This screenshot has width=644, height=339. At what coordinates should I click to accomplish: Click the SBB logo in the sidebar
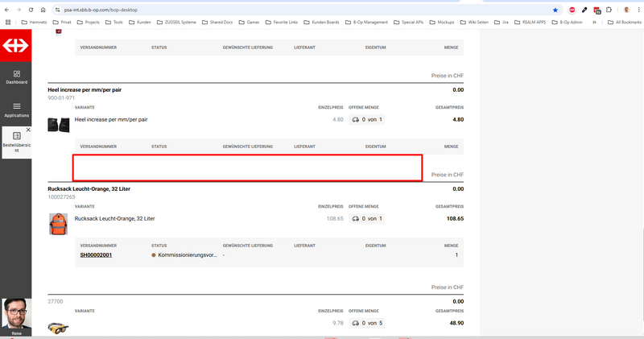16,48
